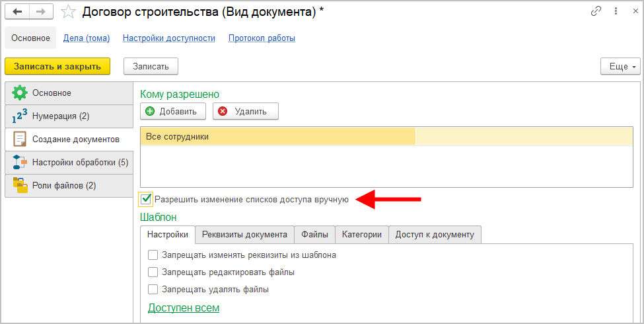Screen dimensions: 644x324
Task: Open the Доступ к документу tab
Action: pos(435,234)
